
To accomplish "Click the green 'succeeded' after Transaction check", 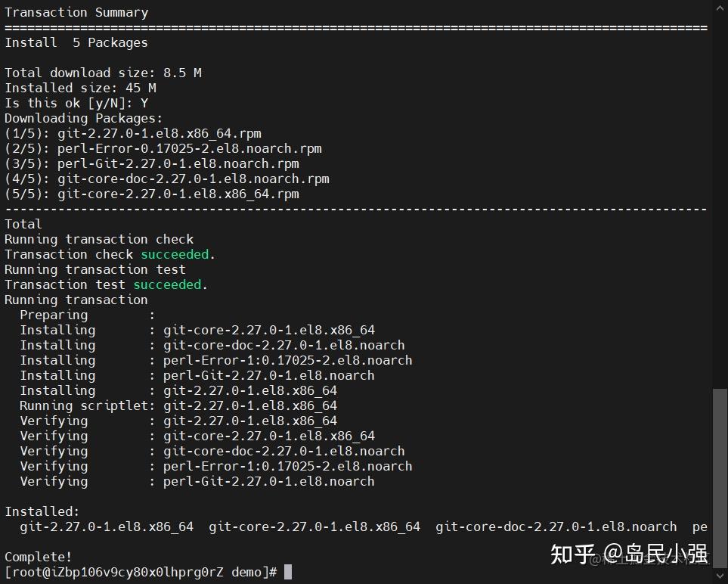I will [175, 255].
